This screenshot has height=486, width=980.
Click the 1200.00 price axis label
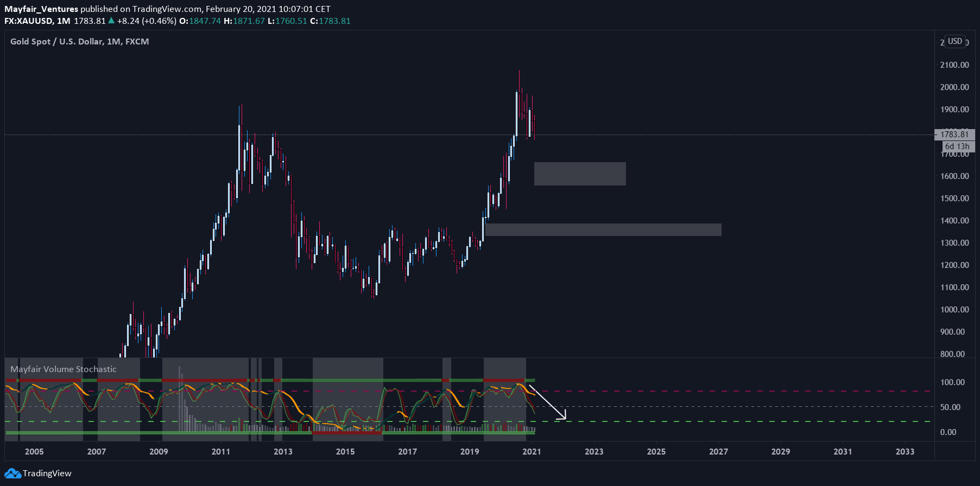[x=954, y=265]
